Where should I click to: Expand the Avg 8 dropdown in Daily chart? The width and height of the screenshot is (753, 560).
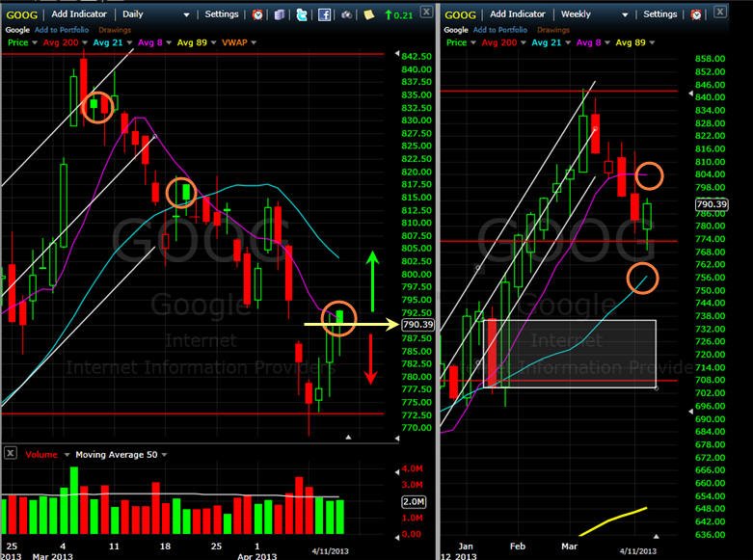point(169,42)
